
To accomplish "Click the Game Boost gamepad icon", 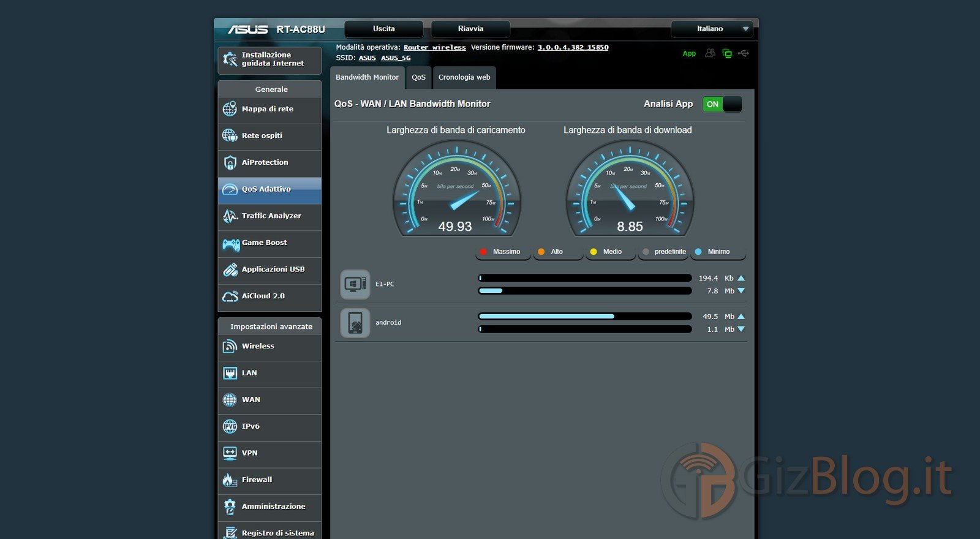I will coord(230,244).
